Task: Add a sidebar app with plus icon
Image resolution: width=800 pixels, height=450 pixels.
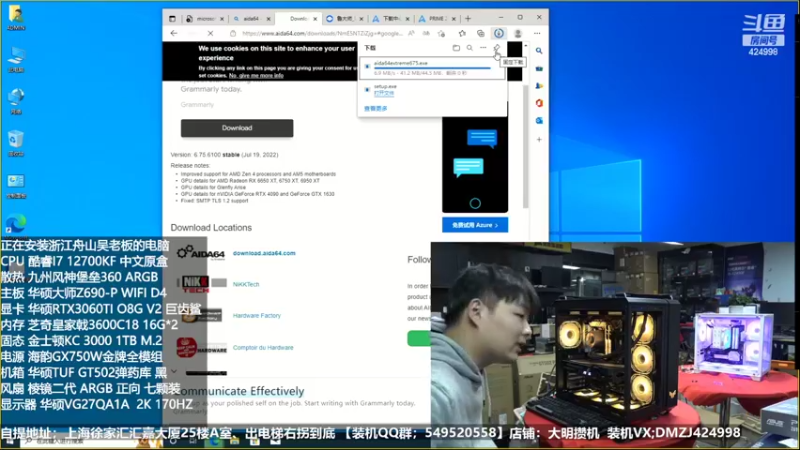Action: 539,139
